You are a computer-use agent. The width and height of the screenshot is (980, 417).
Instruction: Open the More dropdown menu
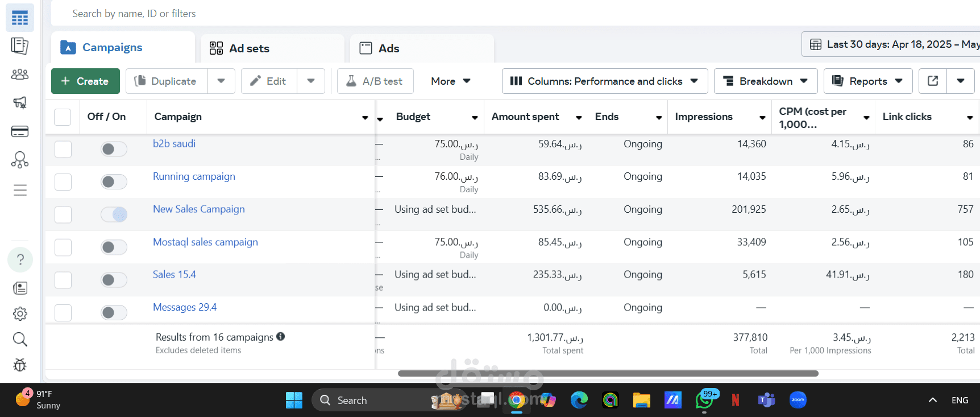[x=450, y=81]
